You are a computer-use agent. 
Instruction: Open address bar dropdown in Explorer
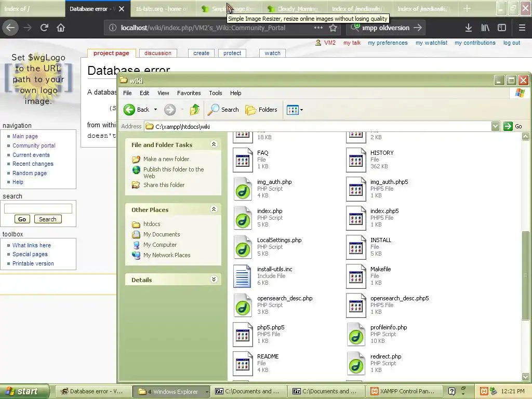495,126
